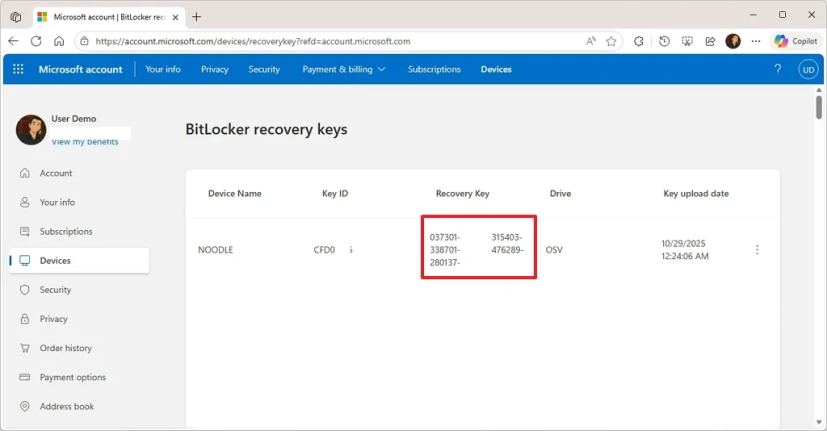Open the Subscriptions top menu item
Image resolution: width=827 pixels, height=431 pixels.
434,69
